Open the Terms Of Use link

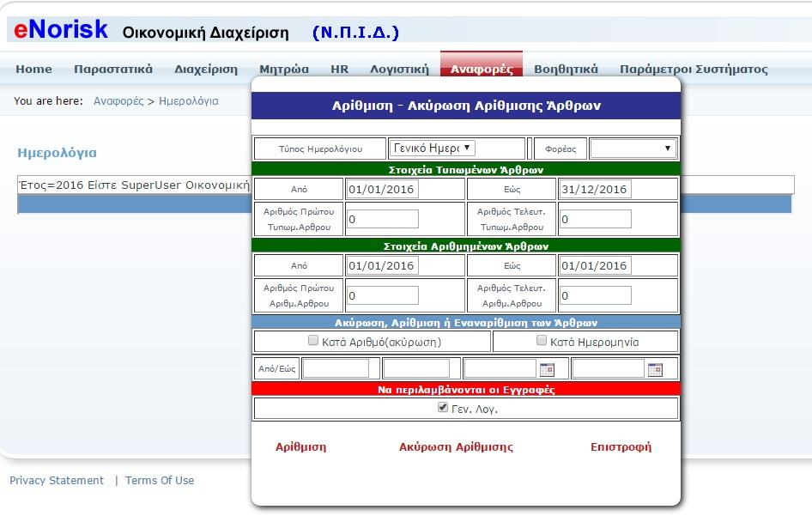(160, 480)
